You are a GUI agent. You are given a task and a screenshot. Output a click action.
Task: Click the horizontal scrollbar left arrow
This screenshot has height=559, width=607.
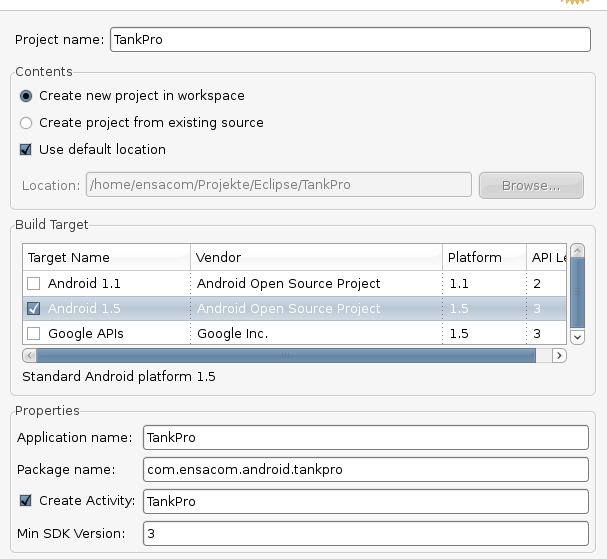point(29,355)
